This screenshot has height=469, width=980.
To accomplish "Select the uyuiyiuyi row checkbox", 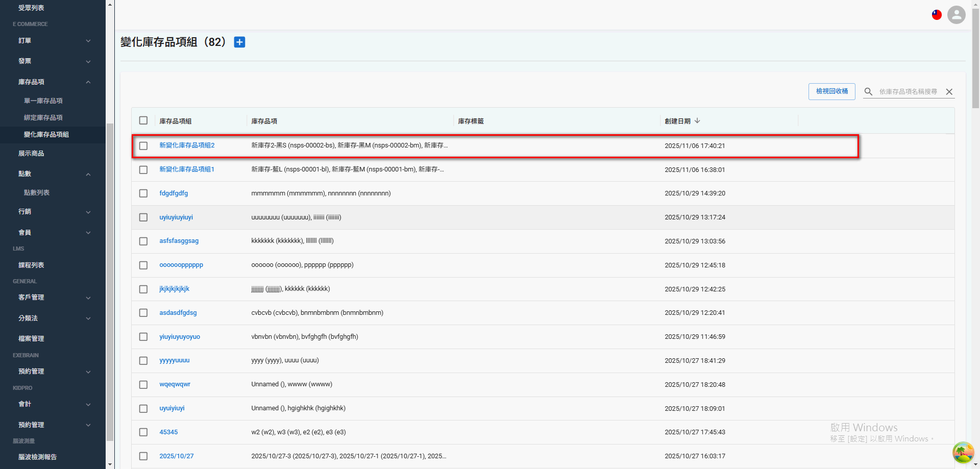I will coord(143,409).
